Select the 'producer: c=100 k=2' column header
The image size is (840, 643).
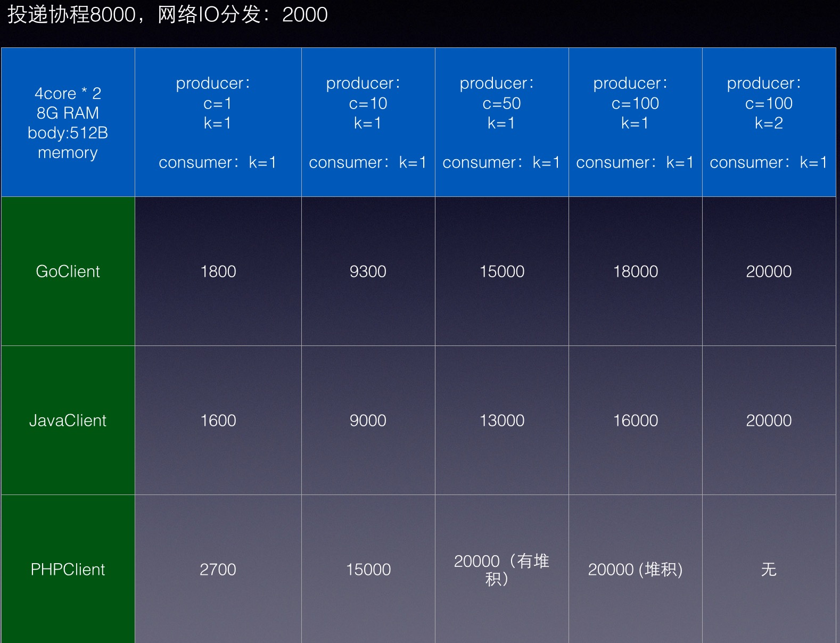[769, 122]
